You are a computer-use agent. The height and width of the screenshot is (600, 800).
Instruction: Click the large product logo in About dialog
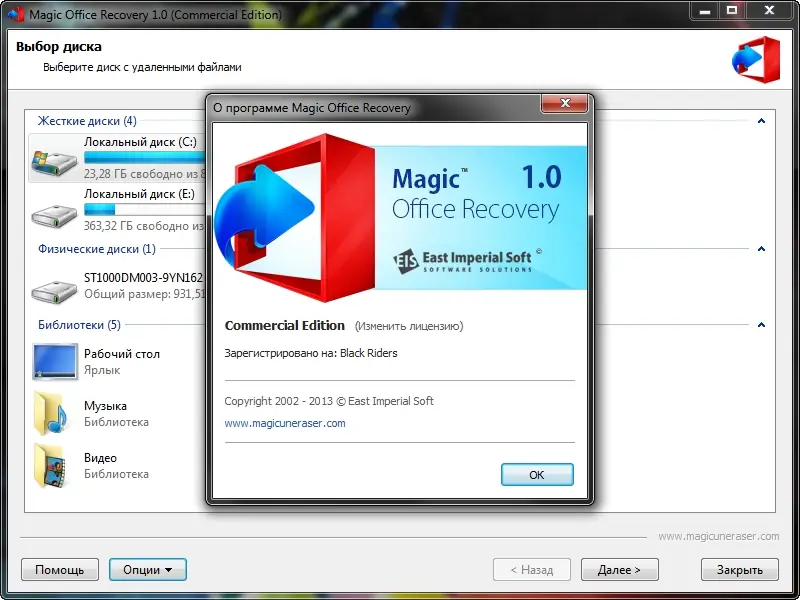(x=294, y=217)
